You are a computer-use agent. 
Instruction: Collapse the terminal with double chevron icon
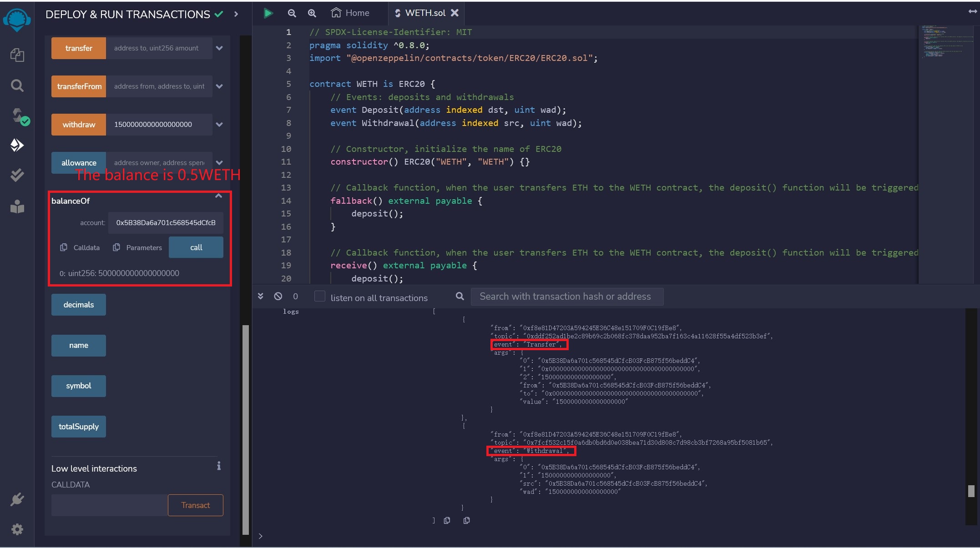coord(260,296)
